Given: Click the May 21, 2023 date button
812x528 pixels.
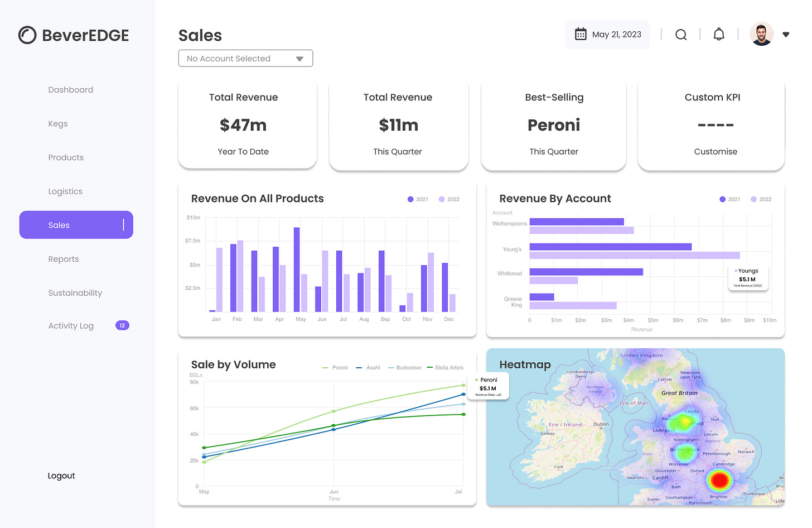Looking at the screenshot, I should coord(607,35).
